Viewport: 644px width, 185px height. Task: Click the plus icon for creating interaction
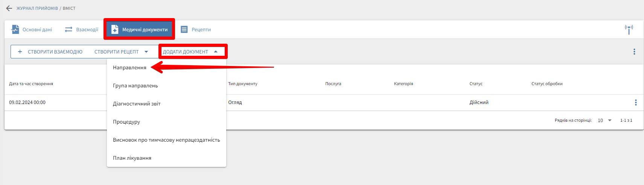point(20,52)
